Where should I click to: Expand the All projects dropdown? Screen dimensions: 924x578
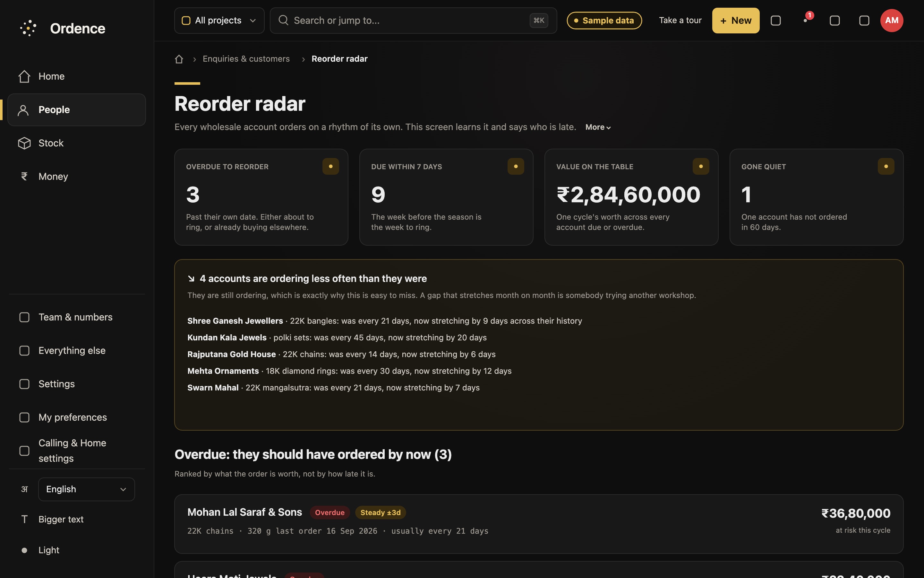(x=219, y=21)
